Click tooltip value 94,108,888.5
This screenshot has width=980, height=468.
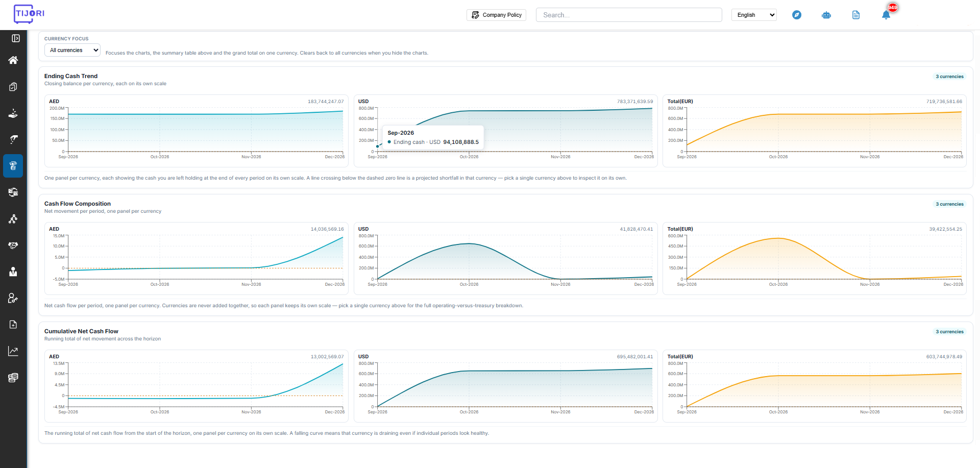point(461,142)
